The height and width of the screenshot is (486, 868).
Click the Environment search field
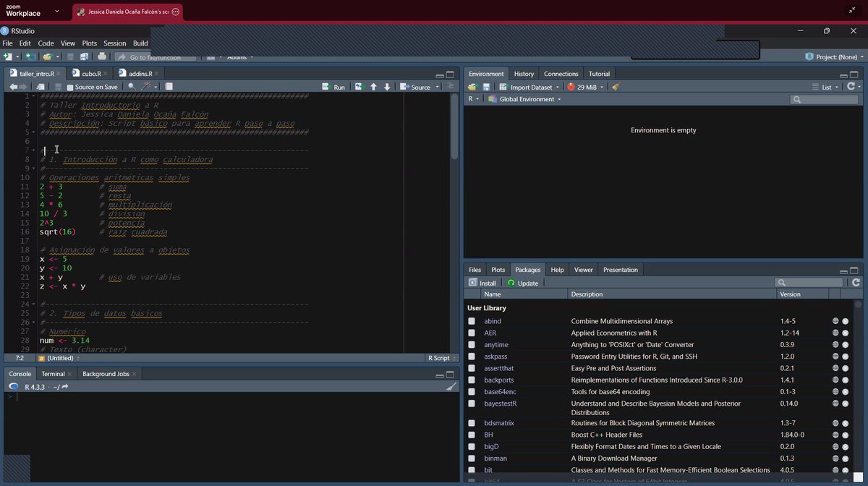pos(824,99)
